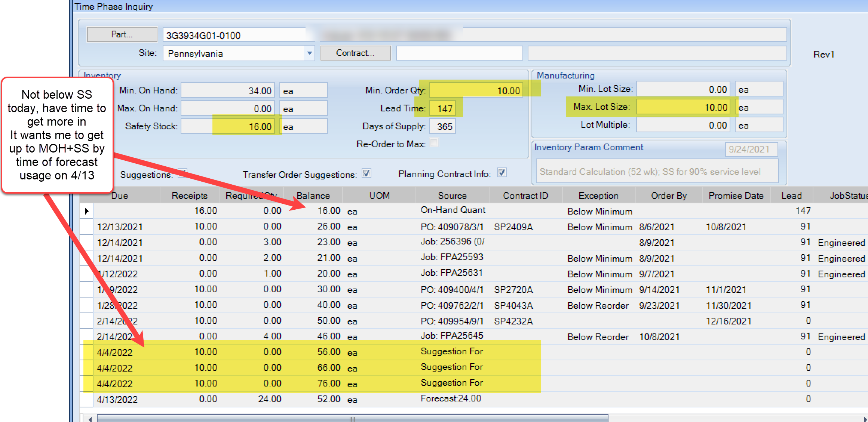Select the Below Reorder exception for PO 409762/2/1
Viewport: 868px width, 422px height.
coord(598,305)
